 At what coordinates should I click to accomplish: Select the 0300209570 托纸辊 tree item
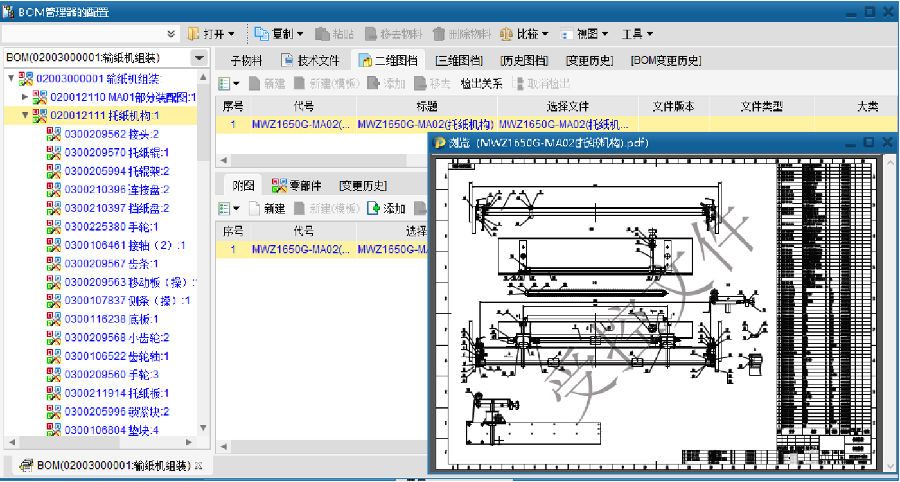tap(116, 153)
